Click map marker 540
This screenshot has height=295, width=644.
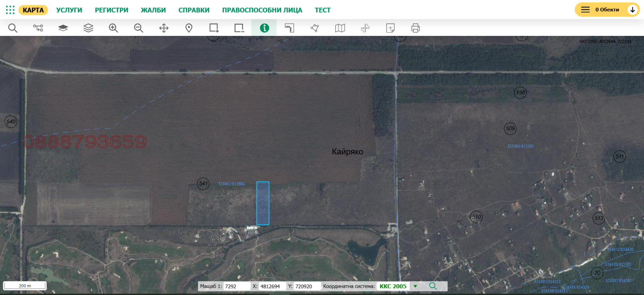11,122
